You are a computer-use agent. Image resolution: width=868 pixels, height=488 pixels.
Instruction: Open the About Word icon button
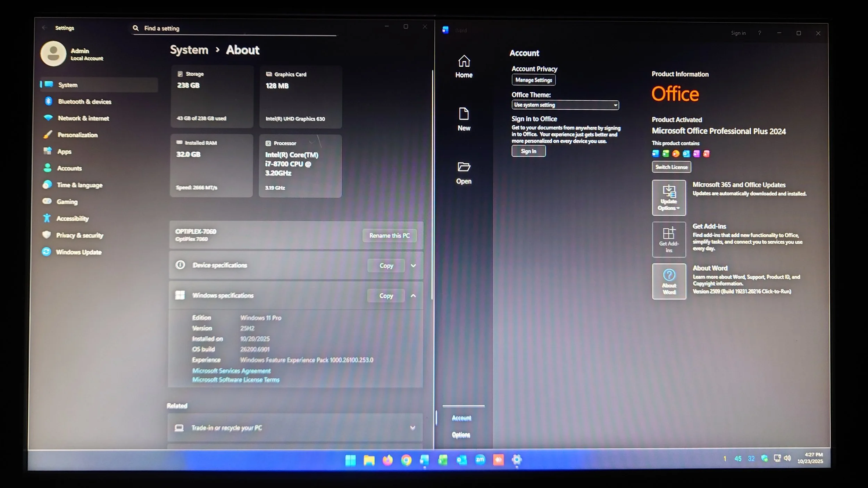pyautogui.click(x=669, y=281)
